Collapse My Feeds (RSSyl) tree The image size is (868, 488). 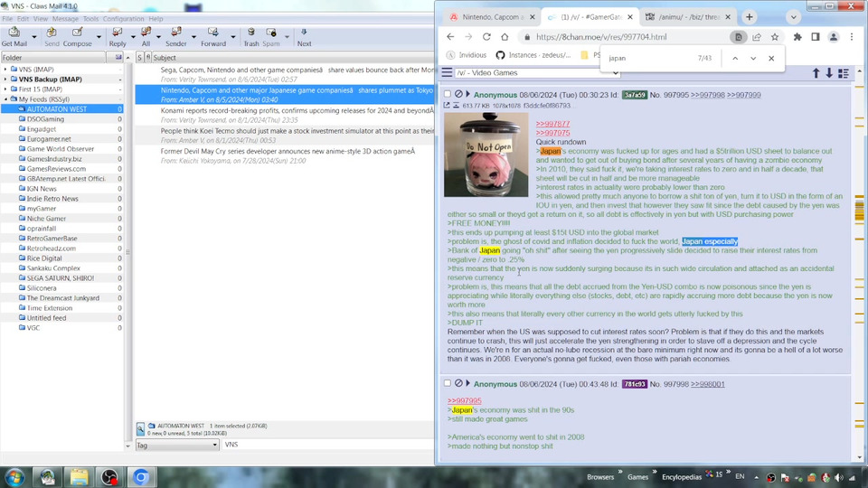click(5, 99)
